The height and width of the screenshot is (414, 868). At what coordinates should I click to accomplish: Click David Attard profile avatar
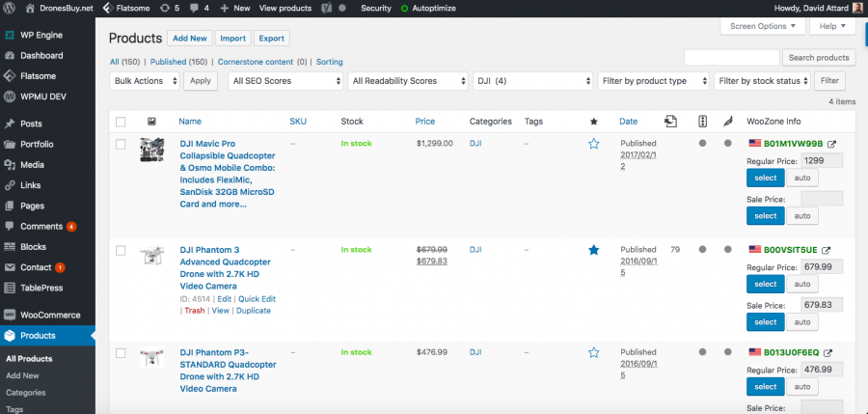[x=857, y=9]
